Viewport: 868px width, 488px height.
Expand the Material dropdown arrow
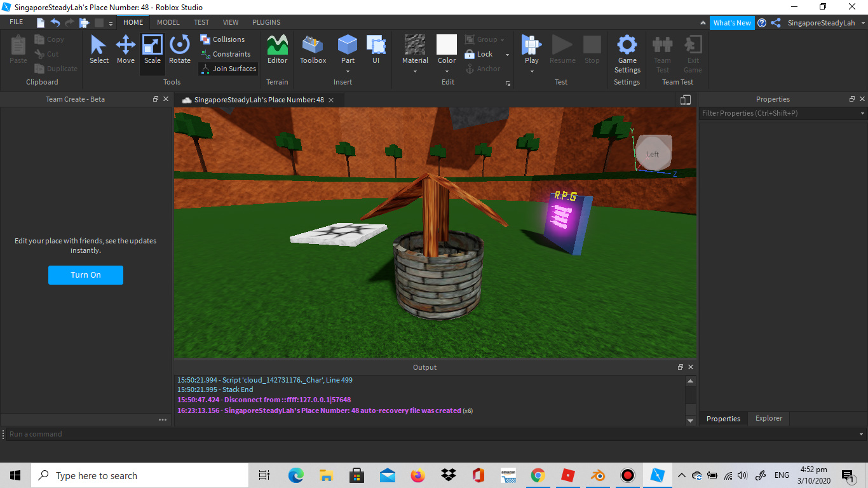tap(415, 71)
